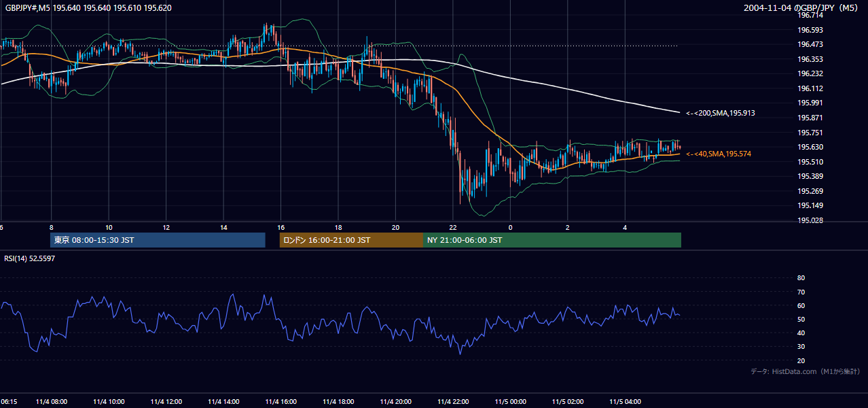Click the RSI(14) 52.5597 indicator label
This screenshot has width=868, height=408.
click(x=30, y=258)
